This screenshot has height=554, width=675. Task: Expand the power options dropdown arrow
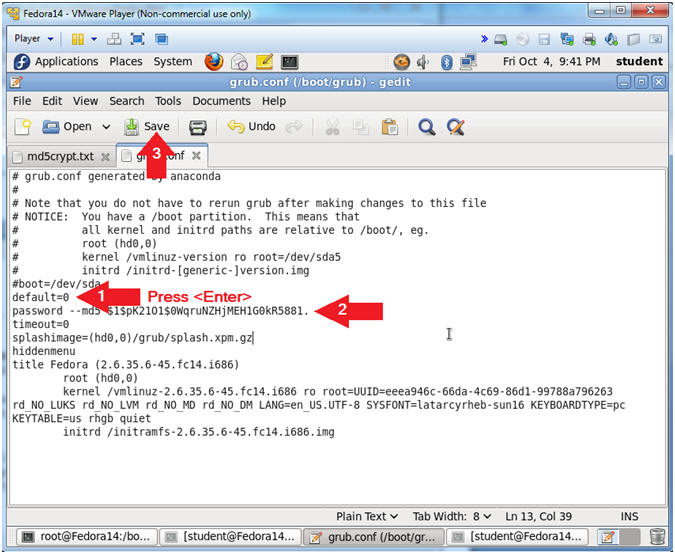tap(94, 39)
